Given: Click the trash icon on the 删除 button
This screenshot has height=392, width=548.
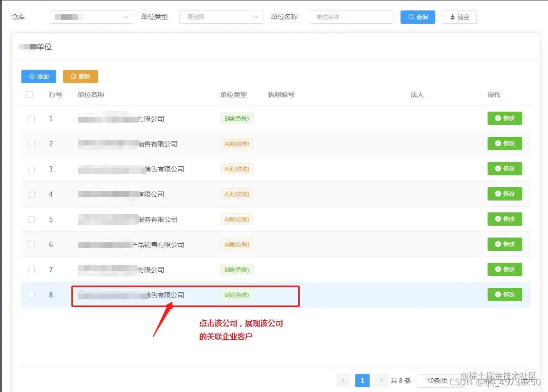Looking at the screenshot, I should 73,76.
